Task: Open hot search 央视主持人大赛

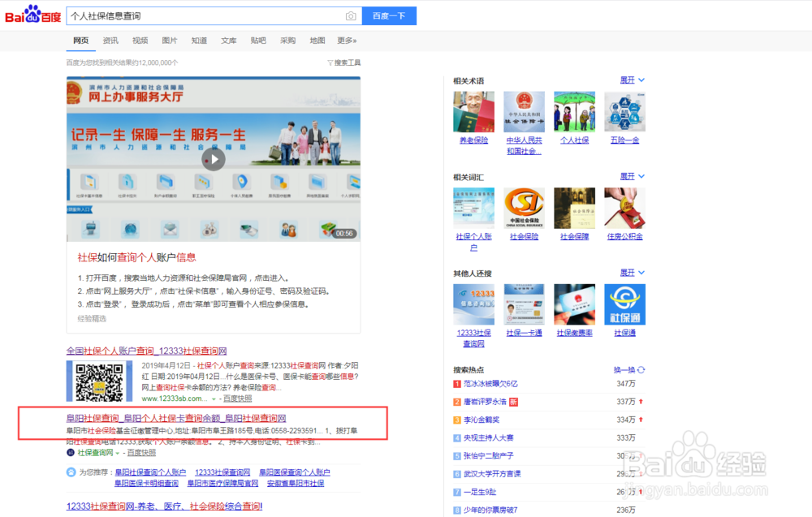Action: click(488, 437)
